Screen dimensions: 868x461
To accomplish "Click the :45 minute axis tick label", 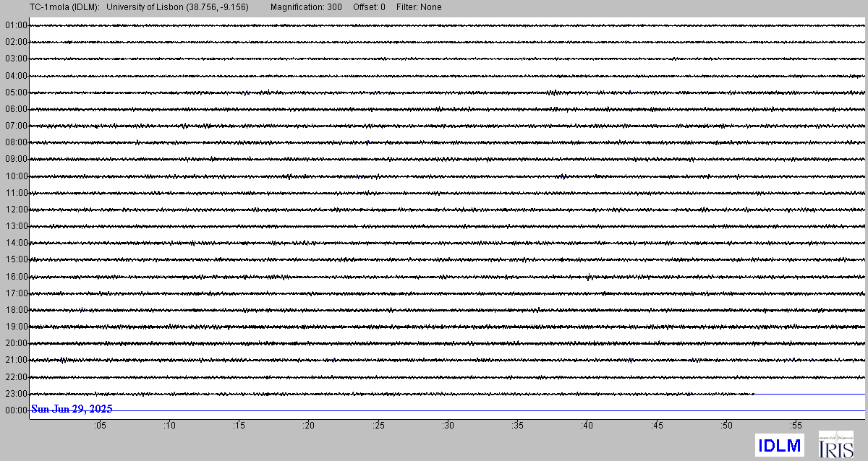I will pyautogui.click(x=657, y=426).
